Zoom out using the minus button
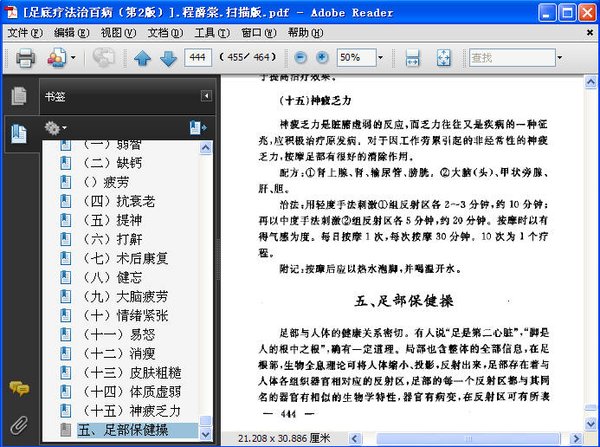Image resolution: width=600 pixels, height=447 pixels. 301,58
